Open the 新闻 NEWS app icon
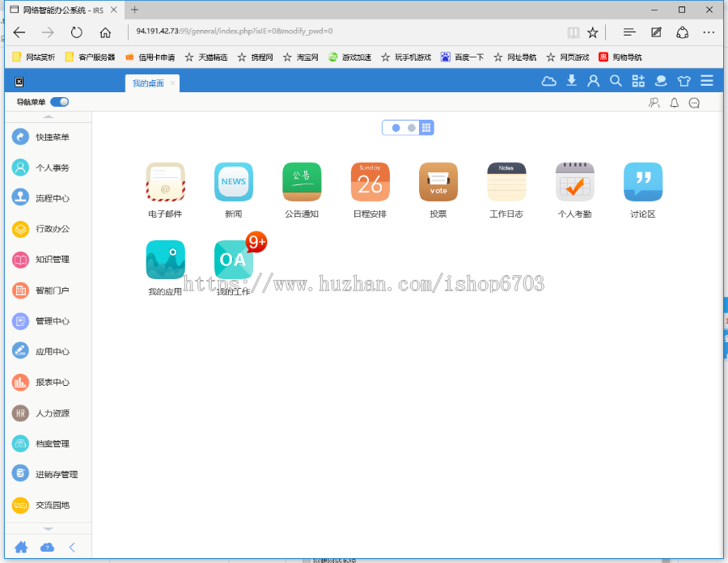The image size is (728, 563). click(x=234, y=182)
